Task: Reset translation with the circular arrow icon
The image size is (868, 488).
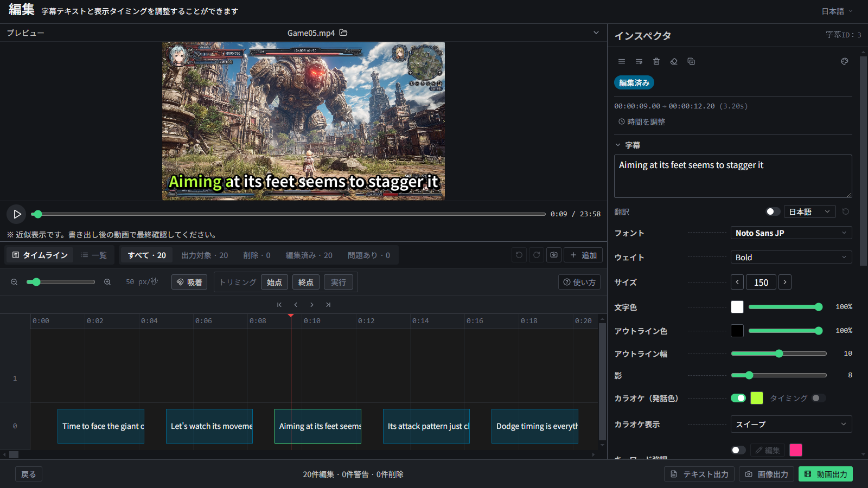Action: coord(846,211)
